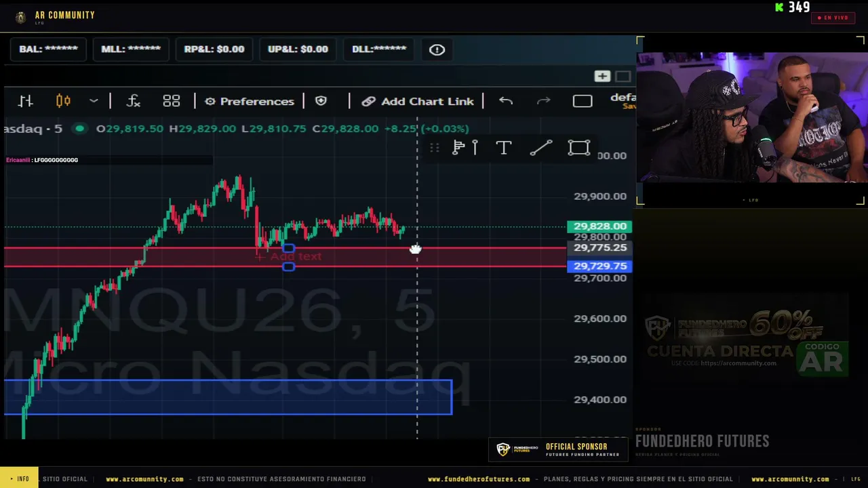Grab the drawing toolbar drag handle
Viewport: 868px width, 488px height.
(435, 148)
